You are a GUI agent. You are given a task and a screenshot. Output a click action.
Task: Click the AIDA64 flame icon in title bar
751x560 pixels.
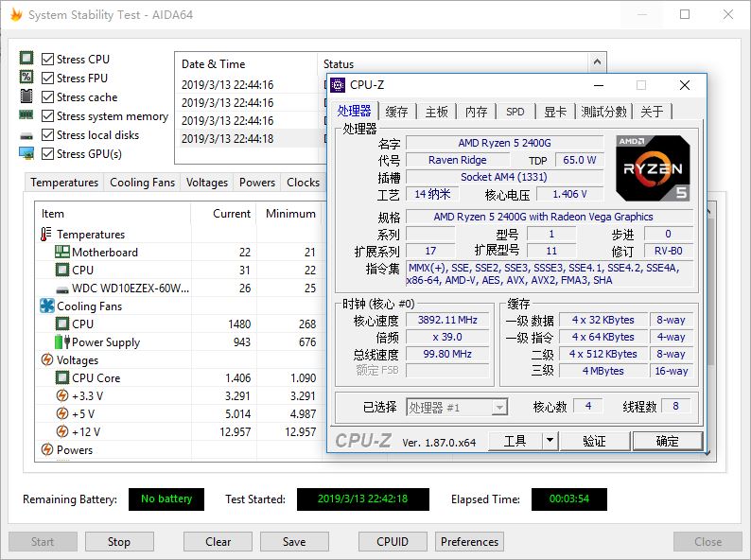click(14, 15)
